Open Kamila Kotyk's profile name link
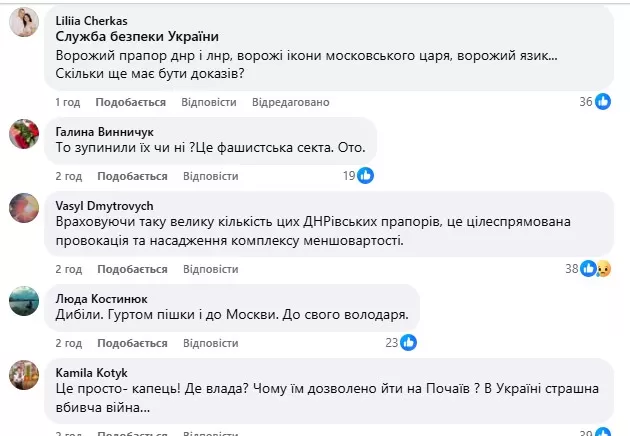Image resolution: width=630 pixels, height=436 pixels. click(92, 373)
